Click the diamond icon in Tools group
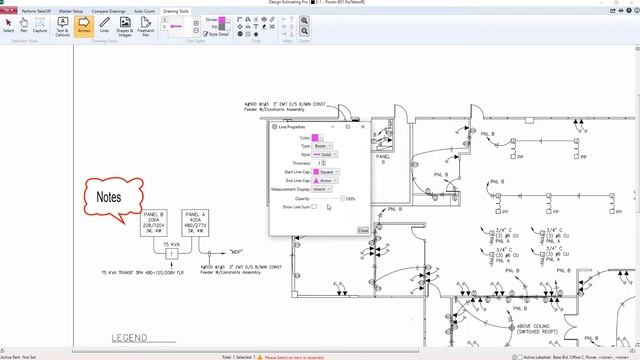 pos(240,27)
